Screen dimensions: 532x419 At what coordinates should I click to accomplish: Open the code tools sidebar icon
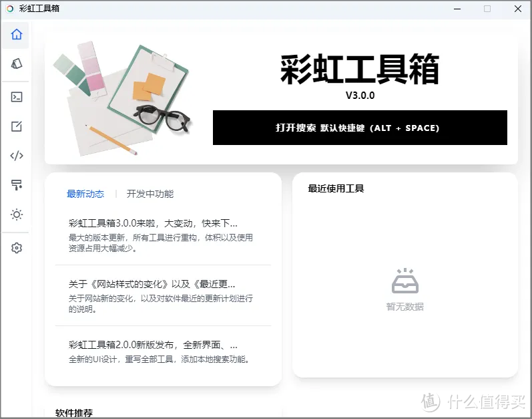[x=16, y=156]
